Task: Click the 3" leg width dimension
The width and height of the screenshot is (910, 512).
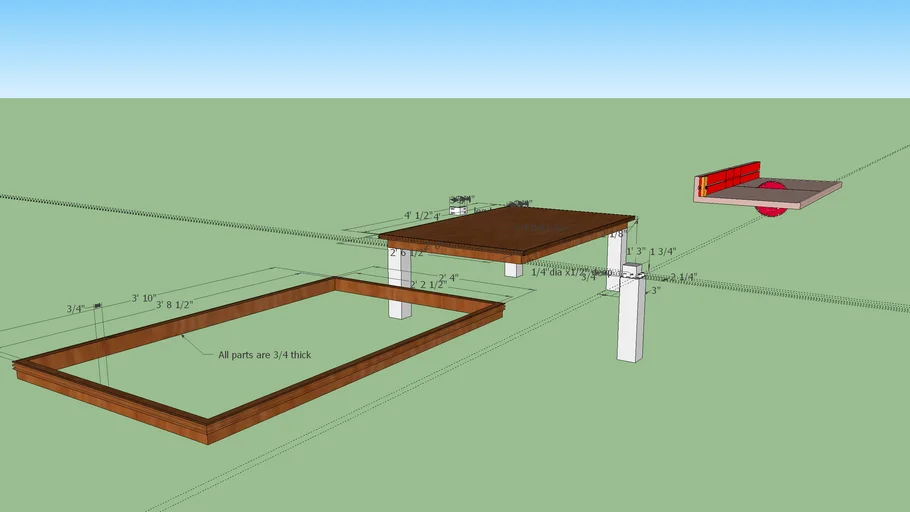Action: [x=654, y=291]
